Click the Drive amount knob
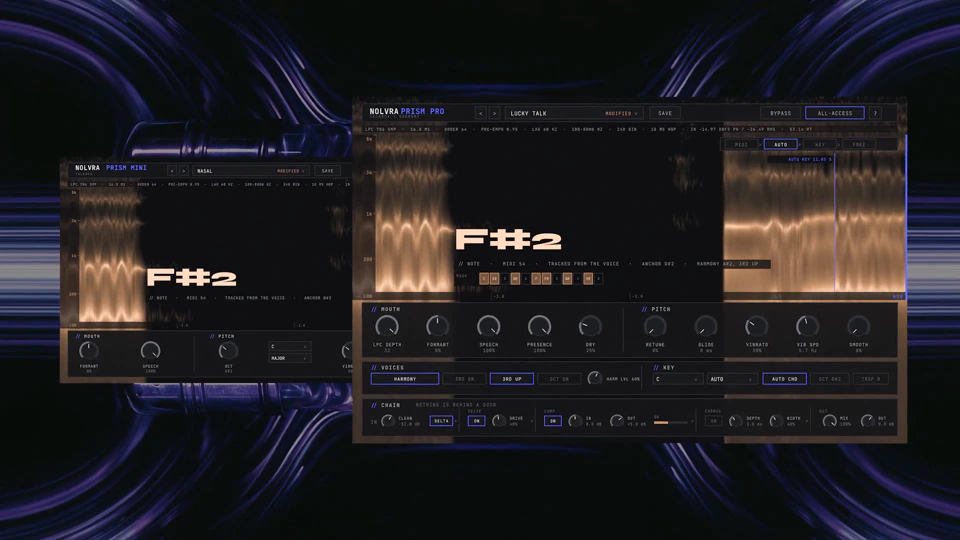The width and height of the screenshot is (960, 540). click(x=499, y=421)
